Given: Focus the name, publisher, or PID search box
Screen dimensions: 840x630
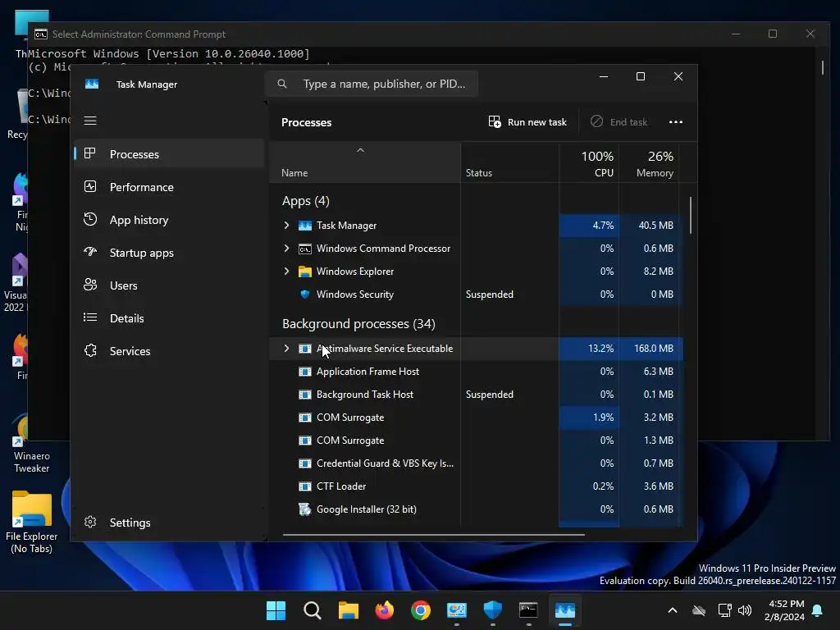Looking at the screenshot, I should [x=372, y=84].
